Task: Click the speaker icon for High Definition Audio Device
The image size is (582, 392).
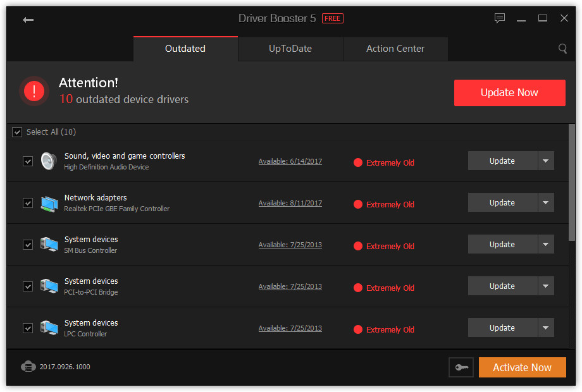Action: [x=49, y=161]
